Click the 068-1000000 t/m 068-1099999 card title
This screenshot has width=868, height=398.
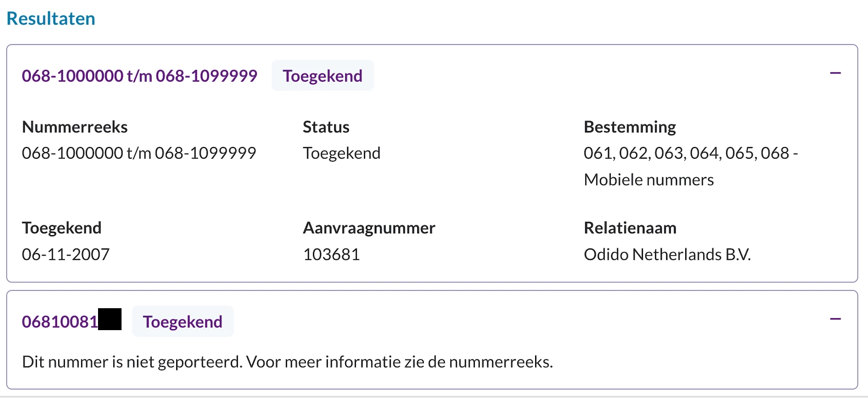pos(139,76)
